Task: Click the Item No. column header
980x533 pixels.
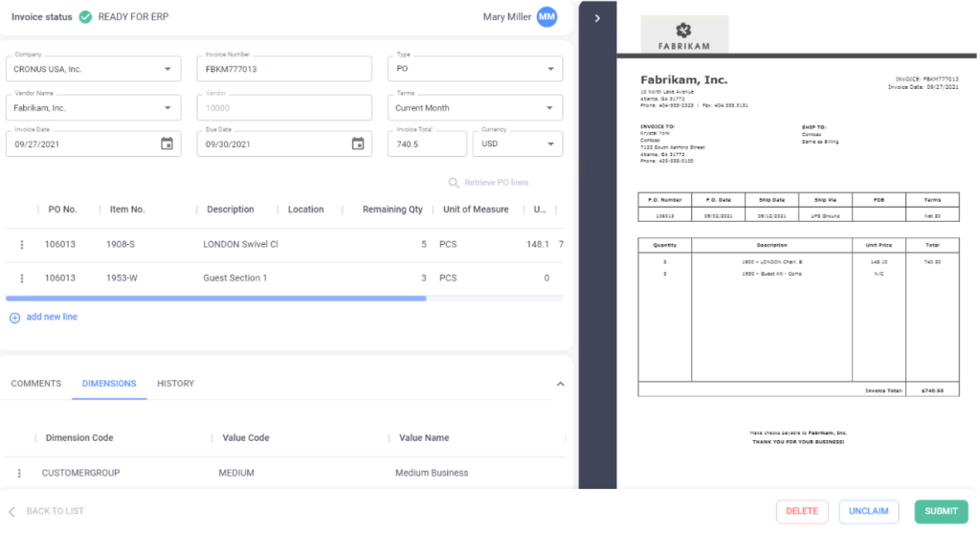Action: tap(127, 210)
